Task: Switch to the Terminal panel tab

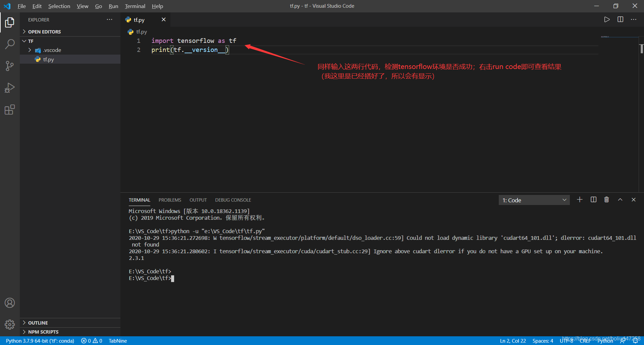Action: (x=139, y=200)
